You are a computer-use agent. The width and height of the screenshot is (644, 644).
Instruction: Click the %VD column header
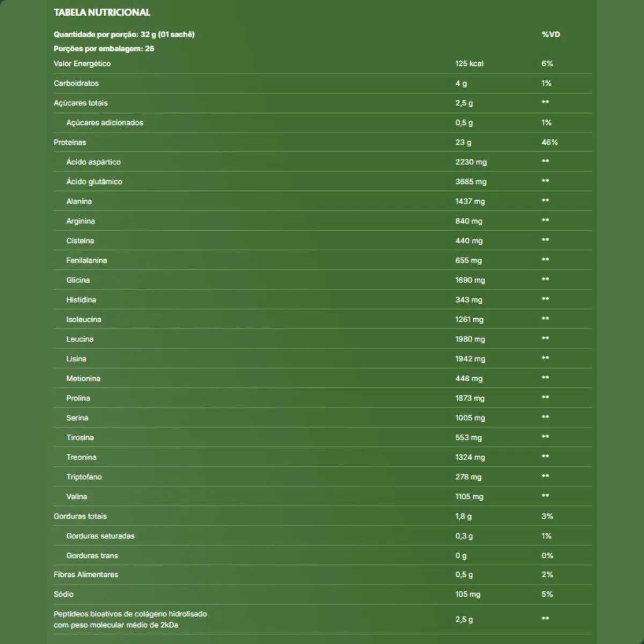click(x=551, y=34)
